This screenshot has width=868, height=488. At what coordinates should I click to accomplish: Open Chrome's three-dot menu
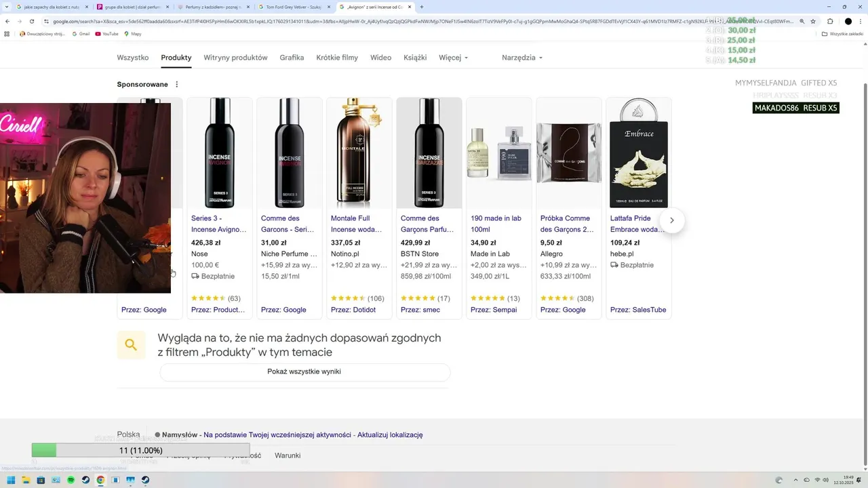pyautogui.click(x=861, y=21)
